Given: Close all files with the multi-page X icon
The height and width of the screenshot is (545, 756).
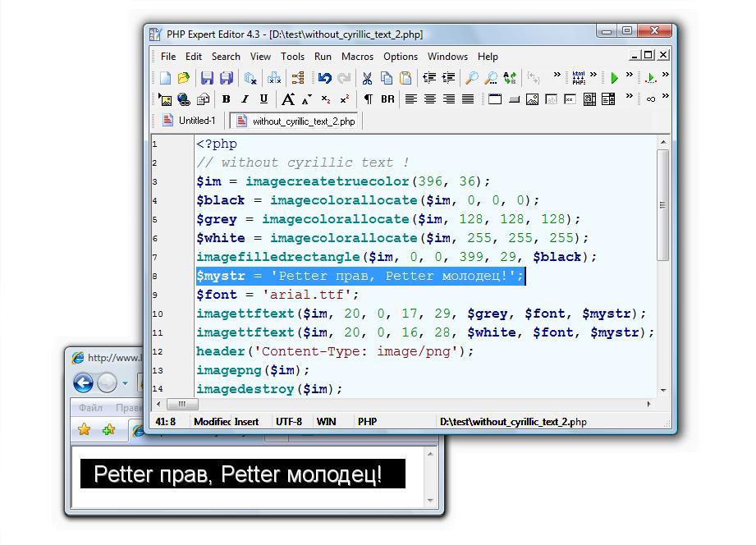Looking at the screenshot, I should pos(274,78).
